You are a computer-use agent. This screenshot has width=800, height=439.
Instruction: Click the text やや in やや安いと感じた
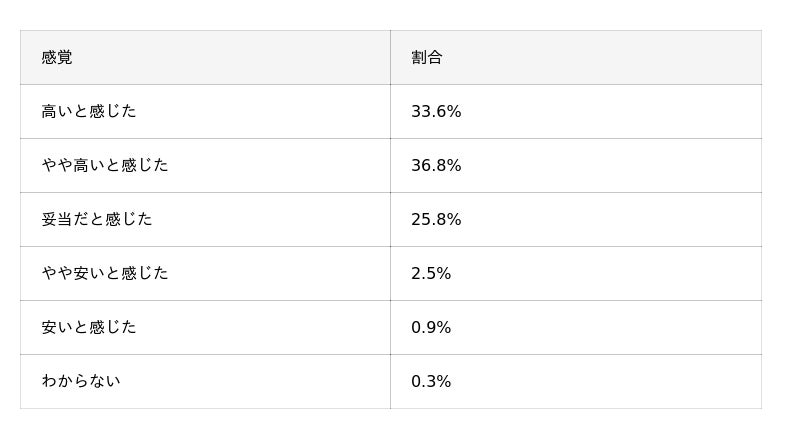coord(57,273)
